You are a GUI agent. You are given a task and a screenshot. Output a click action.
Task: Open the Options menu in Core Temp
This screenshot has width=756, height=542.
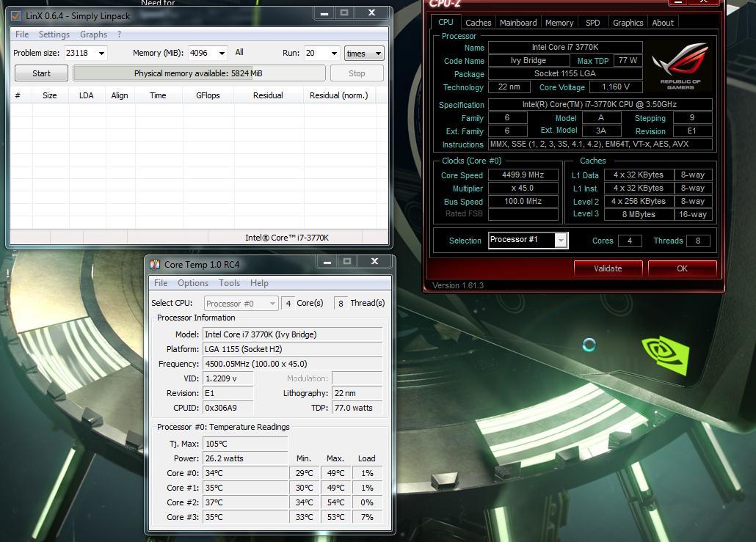(193, 283)
